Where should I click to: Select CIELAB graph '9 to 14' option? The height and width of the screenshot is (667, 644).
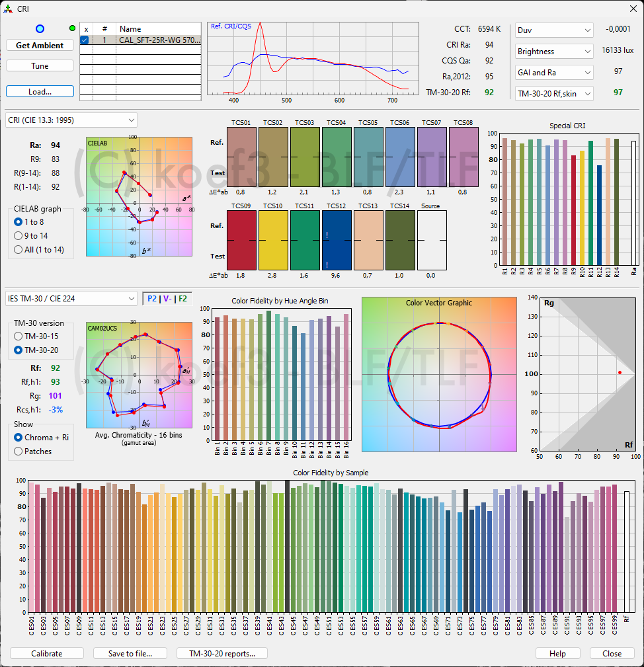click(19, 236)
